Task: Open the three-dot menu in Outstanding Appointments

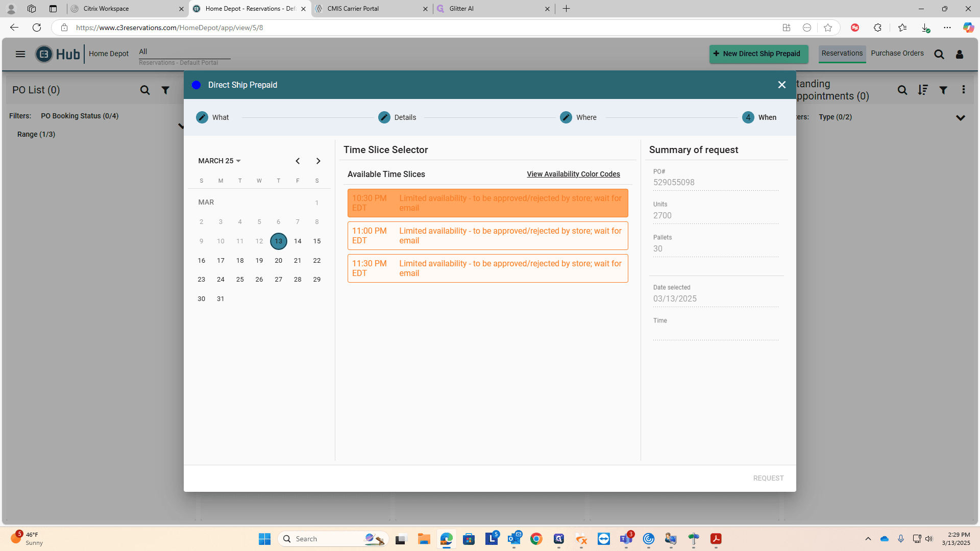Action: coord(964,90)
